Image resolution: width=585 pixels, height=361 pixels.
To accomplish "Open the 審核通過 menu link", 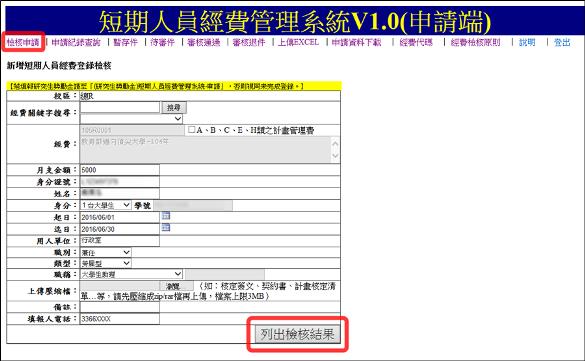I will [x=204, y=42].
